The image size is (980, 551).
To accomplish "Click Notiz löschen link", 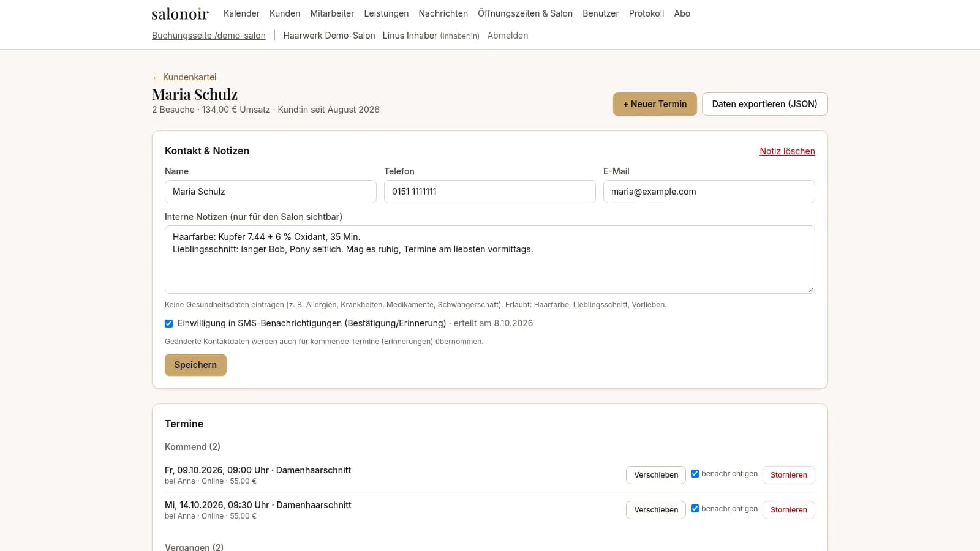I will click(787, 151).
